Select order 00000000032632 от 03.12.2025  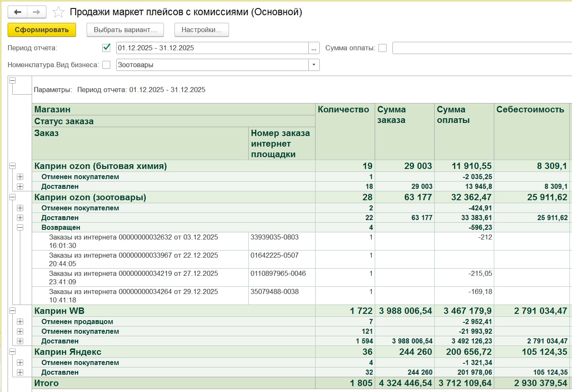pos(133,241)
